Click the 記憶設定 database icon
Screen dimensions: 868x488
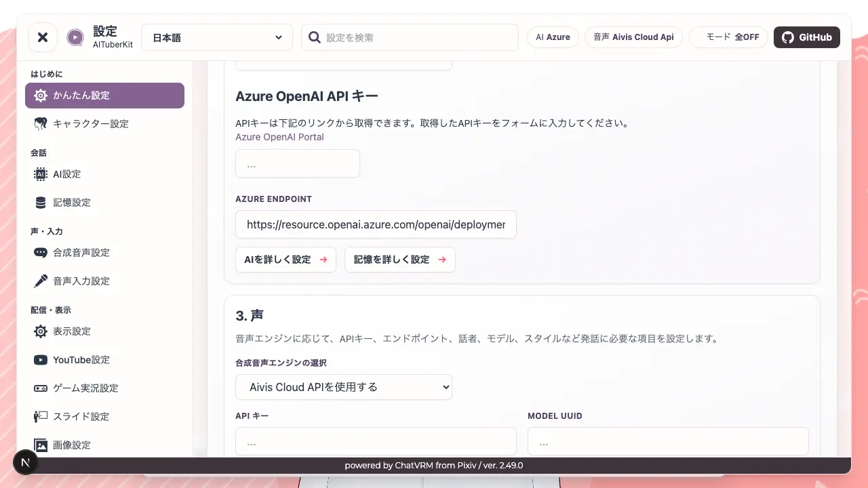41,203
